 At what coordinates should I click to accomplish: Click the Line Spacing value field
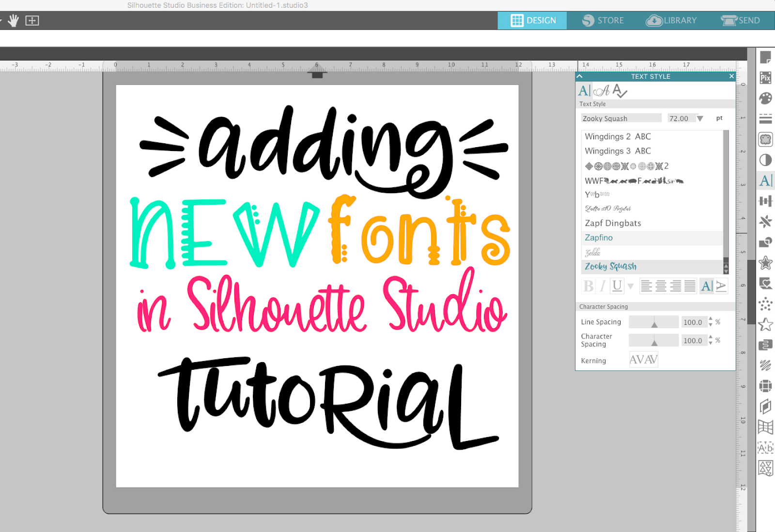[694, 322]
